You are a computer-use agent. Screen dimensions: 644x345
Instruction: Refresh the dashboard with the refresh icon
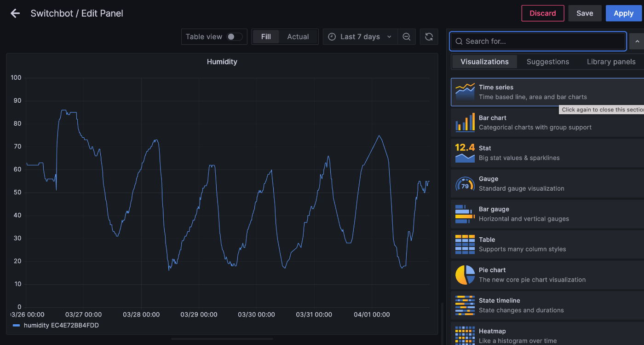point(429,37)
